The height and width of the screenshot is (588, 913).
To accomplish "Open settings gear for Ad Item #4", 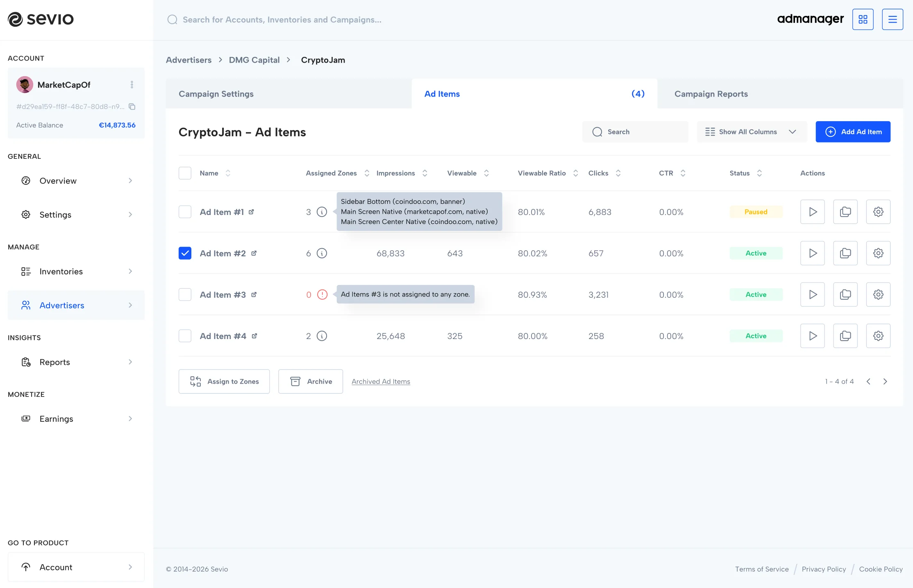I will pos(878,336).
